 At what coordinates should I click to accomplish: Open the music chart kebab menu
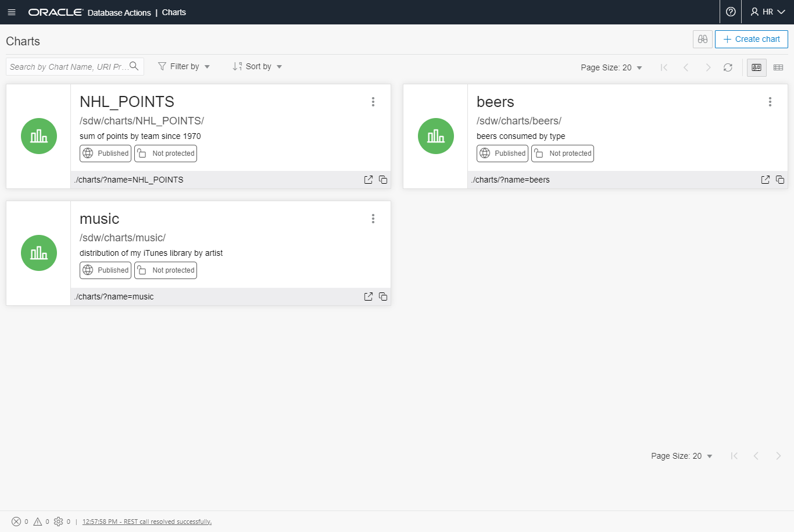coord(373,219)
